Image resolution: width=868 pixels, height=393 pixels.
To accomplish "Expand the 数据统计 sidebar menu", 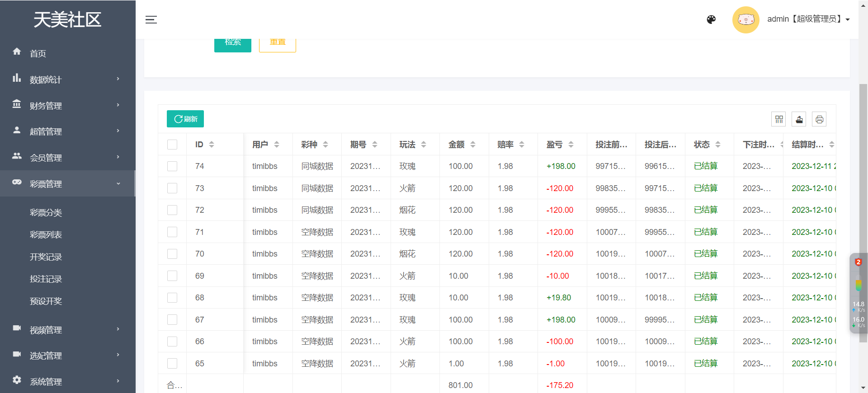I will pyautogui.click(x=68, y=80).
